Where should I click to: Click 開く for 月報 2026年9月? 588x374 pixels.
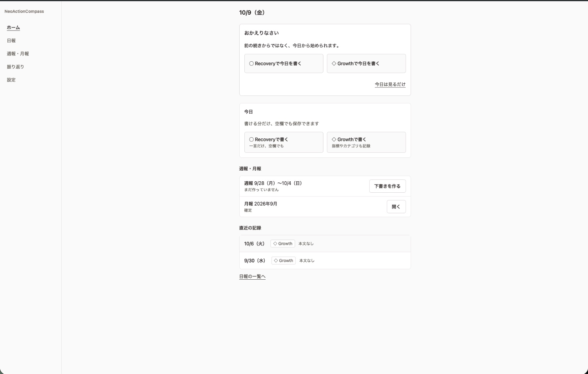pos(396,207)
